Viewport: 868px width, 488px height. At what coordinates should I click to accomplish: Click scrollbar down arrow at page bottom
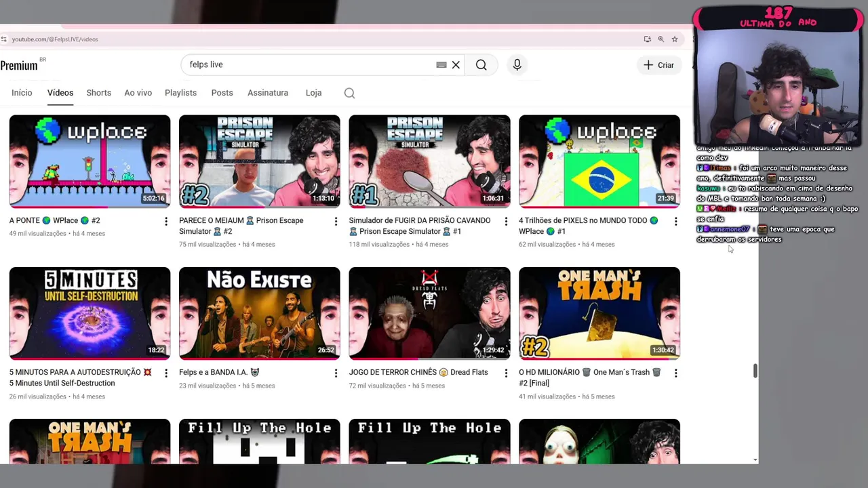[755, 460]
